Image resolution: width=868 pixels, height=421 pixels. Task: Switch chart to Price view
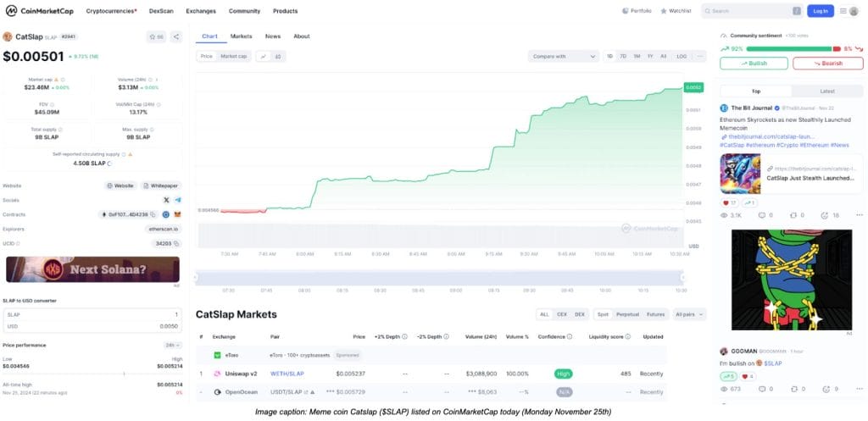(x=207, y=56)
